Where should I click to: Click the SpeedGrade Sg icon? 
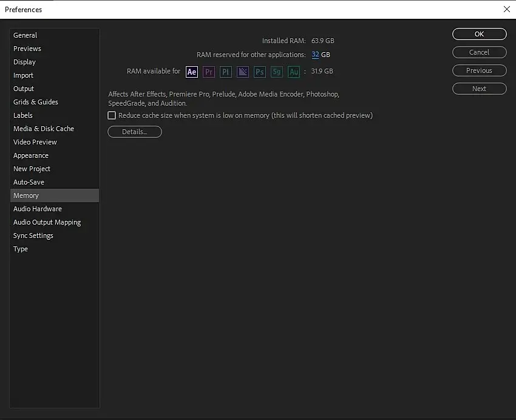click(x=277, y=72)
